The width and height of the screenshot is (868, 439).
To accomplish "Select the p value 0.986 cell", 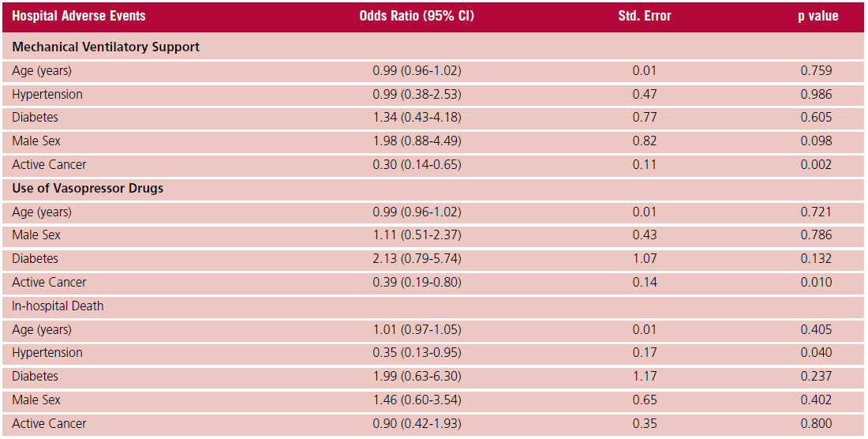I will click(x=816, y=95).
